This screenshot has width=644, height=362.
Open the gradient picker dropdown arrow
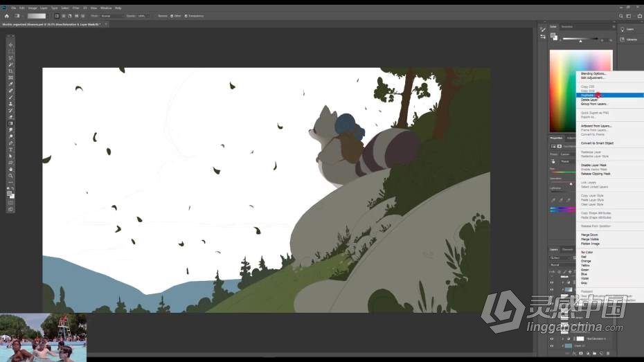tap(48, 16)
